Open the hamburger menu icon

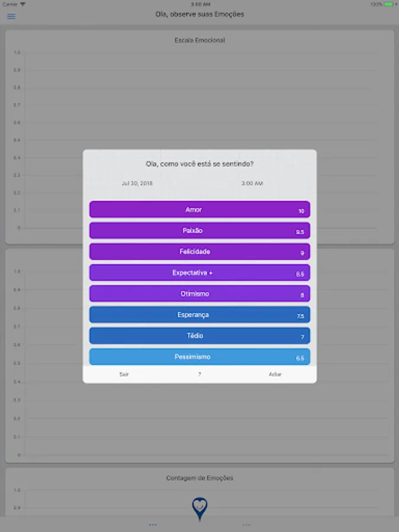point(11,16)
